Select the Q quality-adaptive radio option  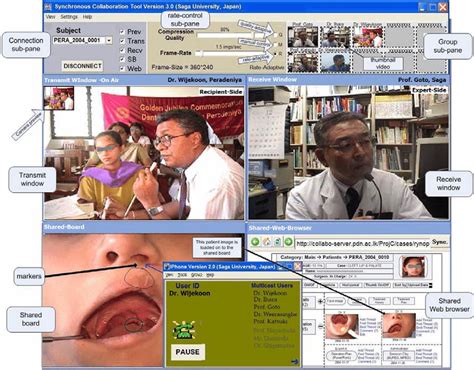tap(276, 35)
